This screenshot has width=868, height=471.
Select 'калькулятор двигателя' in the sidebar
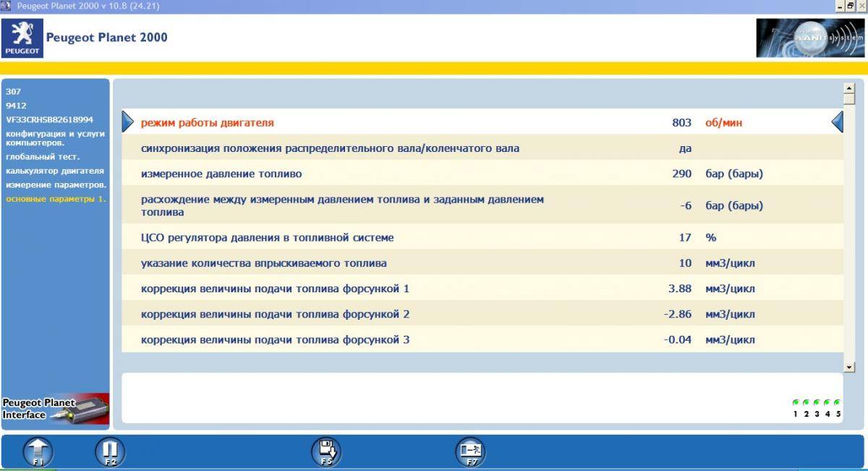[55, 171]
